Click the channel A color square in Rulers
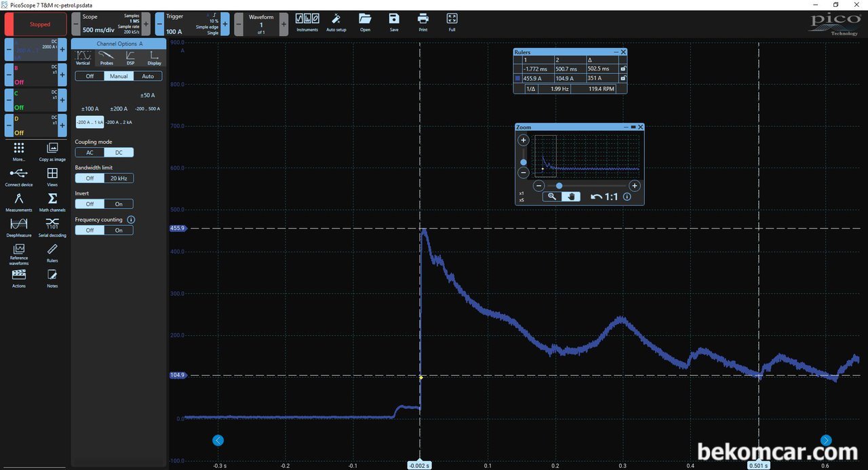The width and height of the screenshot is (868, 470). click(518, 79)
